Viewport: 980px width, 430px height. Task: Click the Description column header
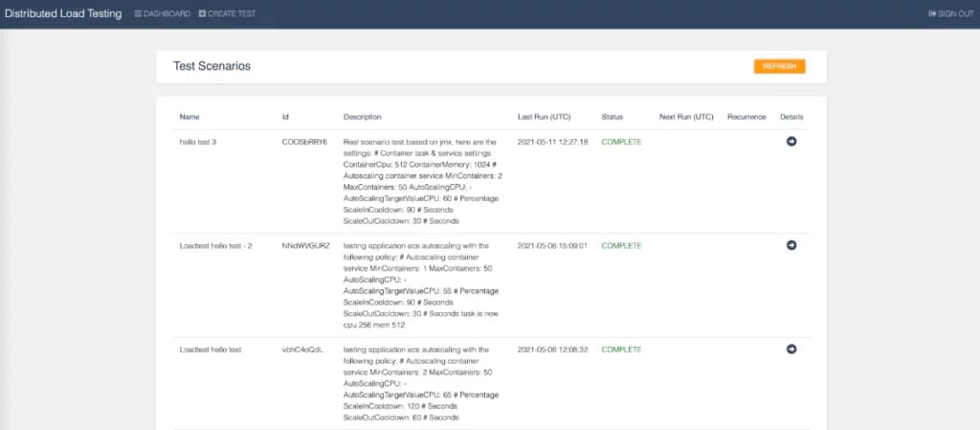pyautogui.click(x=363, y=117)
